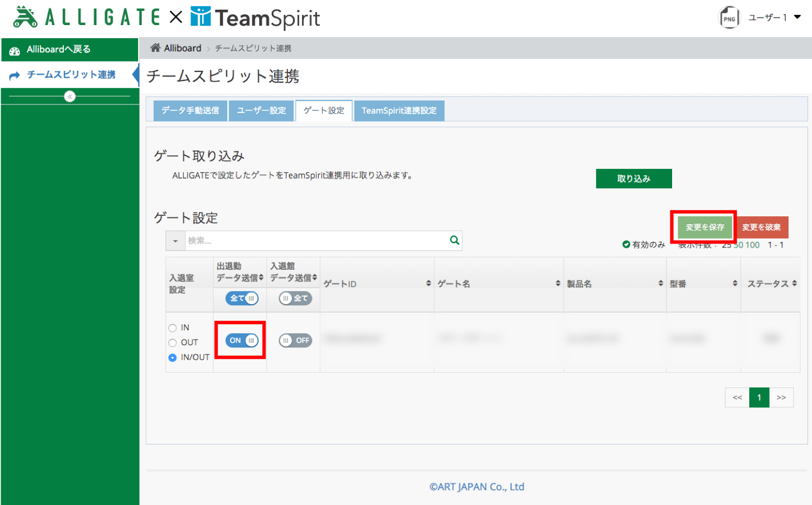812x505 pixels.
Task: Sort by ステータス column arrow
Action: [794, 284]
